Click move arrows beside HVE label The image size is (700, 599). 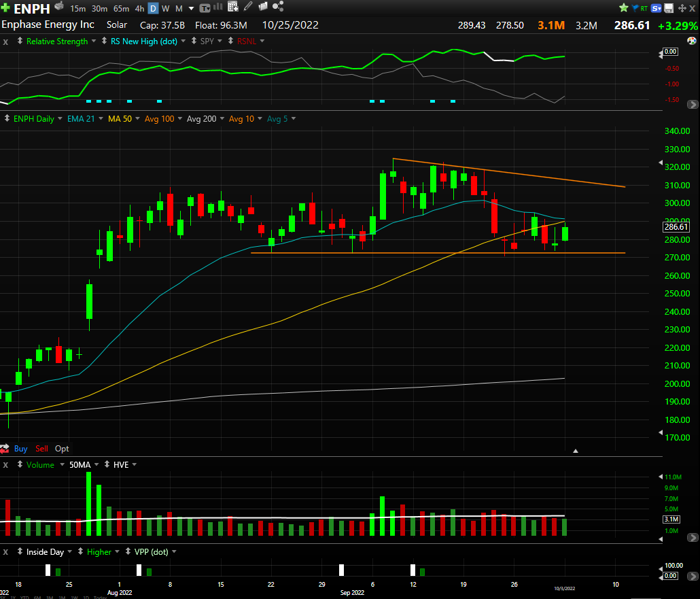(107, 464)
